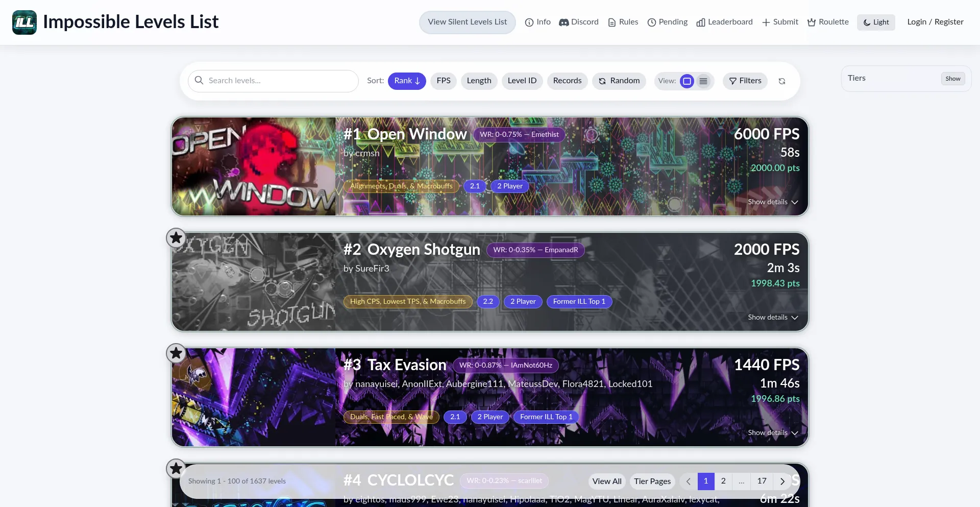The image size is (980, 507).
Task: Open the Discord link
Action: pyautogui.click(x=579, y=22)
